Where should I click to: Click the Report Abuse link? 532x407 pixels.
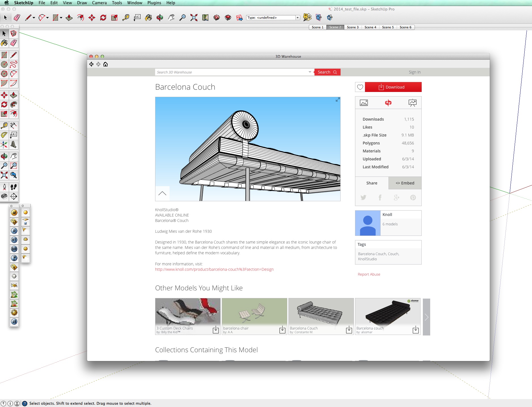click(369, 274)
